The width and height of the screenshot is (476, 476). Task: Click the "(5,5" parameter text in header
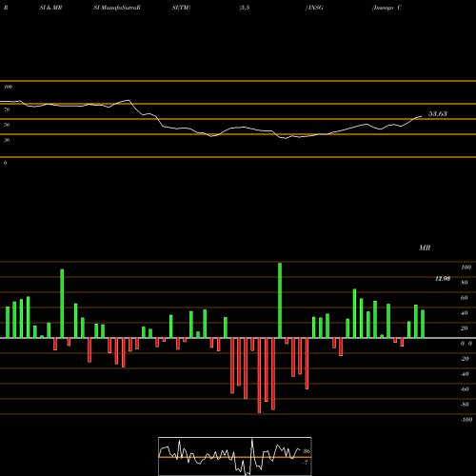point(245,8)
